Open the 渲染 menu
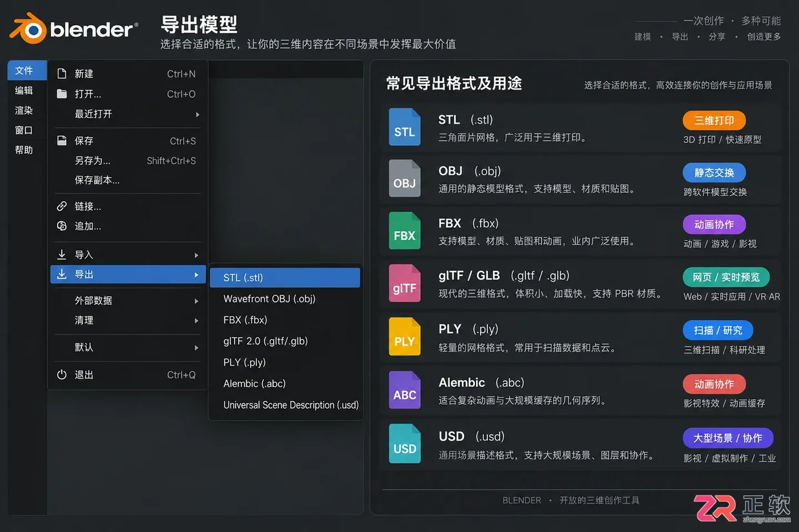Viewport: 799px width, 532px height. click(24, 110)
